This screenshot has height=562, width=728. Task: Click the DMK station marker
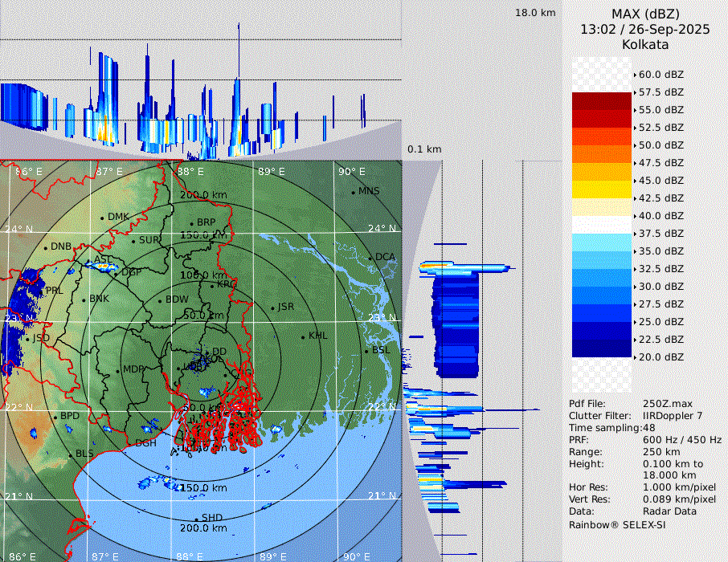(102, 218)
